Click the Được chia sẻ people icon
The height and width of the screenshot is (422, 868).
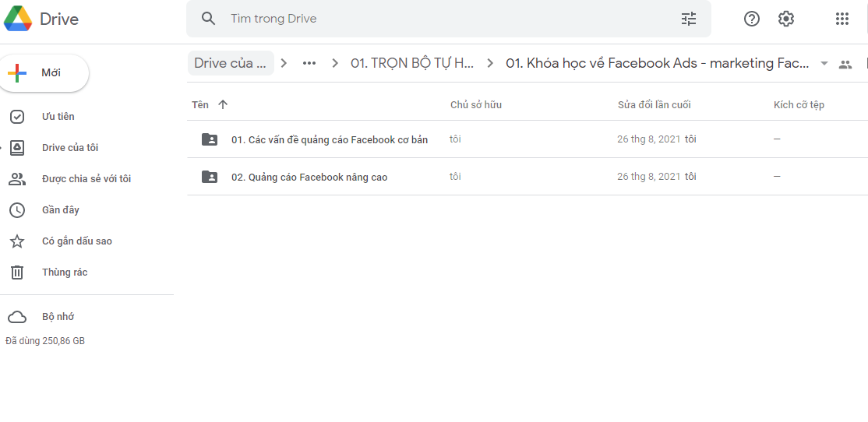pos(17,178)
